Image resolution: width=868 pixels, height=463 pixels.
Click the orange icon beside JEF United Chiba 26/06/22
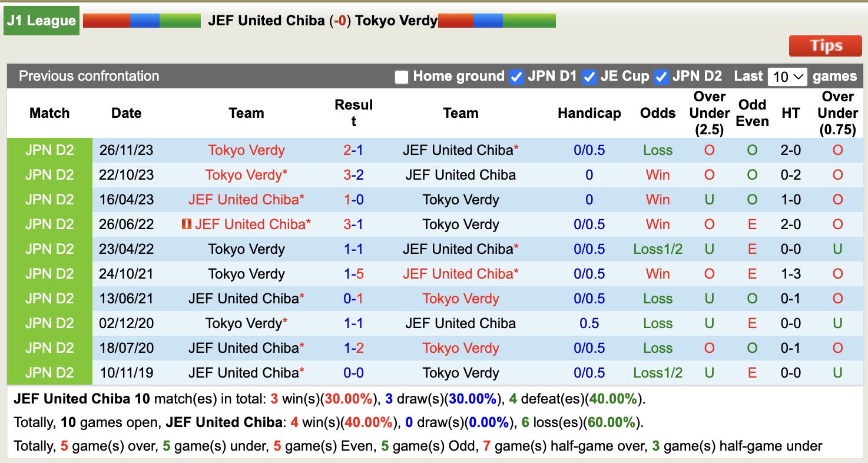186,224
